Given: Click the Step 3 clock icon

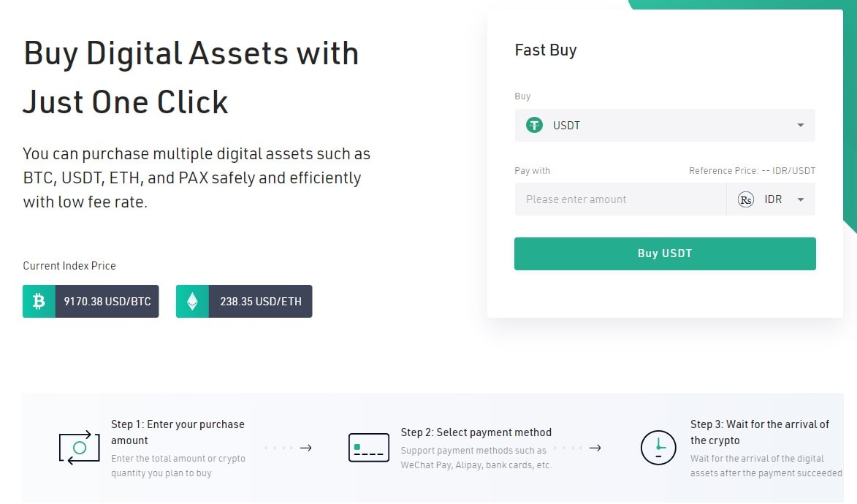Looking at the screenshot, I should tap(658, 448).
